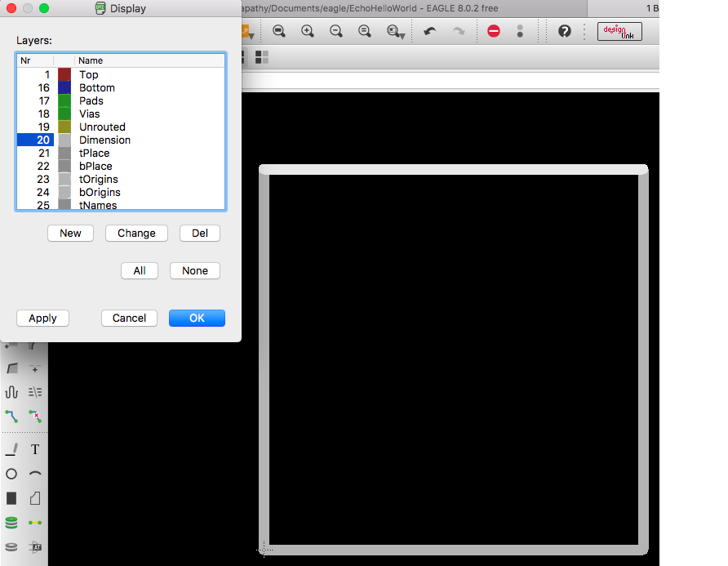Click the Change layer button

click(x=136, y=234)
